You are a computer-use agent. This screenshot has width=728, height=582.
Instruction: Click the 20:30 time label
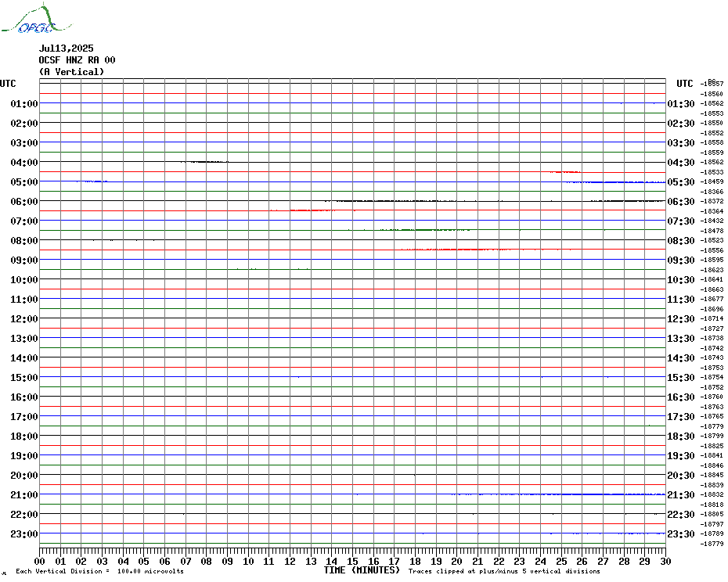(681, 476)
